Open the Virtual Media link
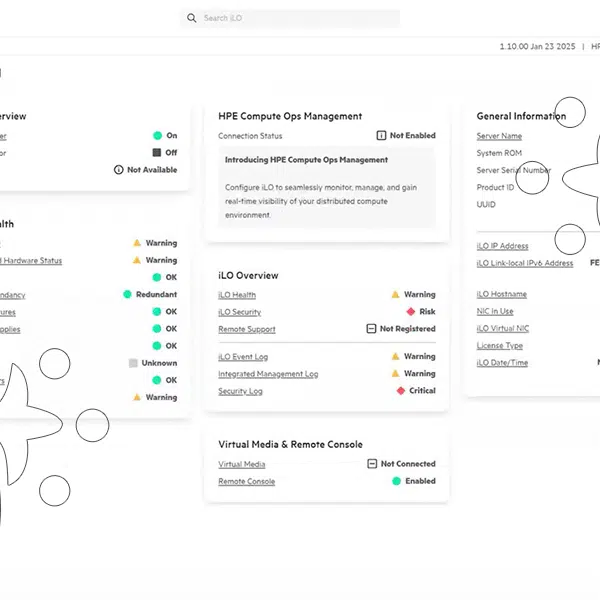The image size is (600, 600). coord(241,464)
